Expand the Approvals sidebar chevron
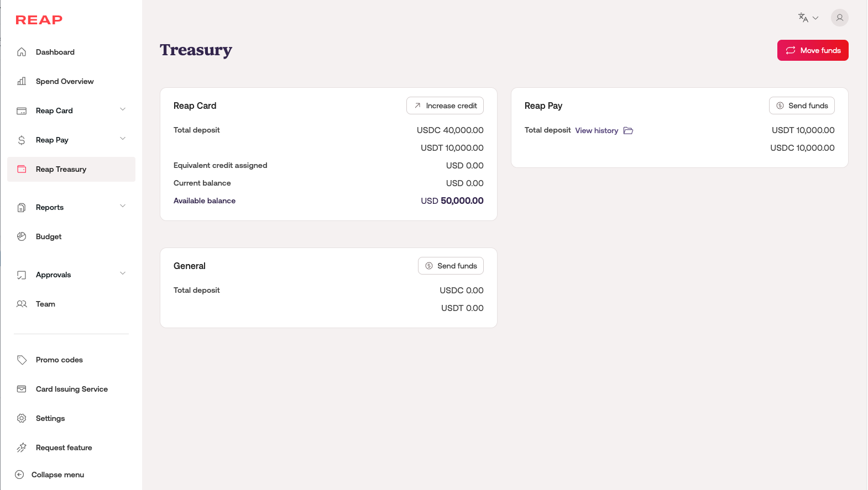Screen dimensions: 868x490 coord(123,273)
